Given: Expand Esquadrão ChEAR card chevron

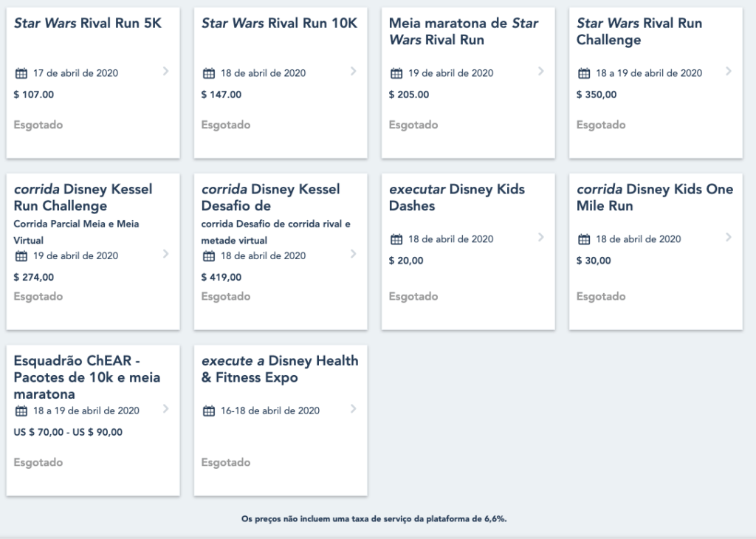Looking at the screenshot, I should coord(166,409).
